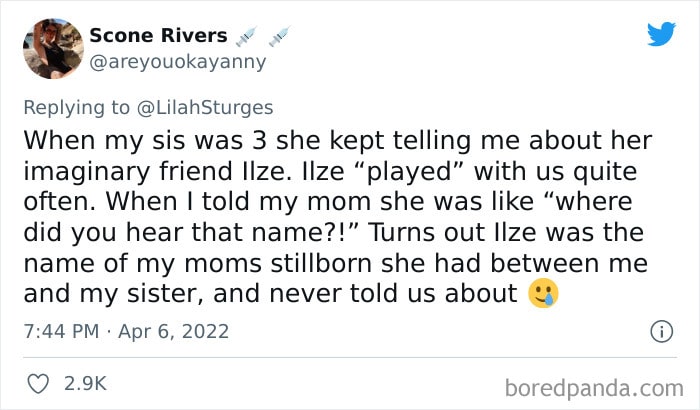Click the word "Turns" in the tweet
Screen dimensions: 700x410
pyautogui.click(x=401, y=232)
